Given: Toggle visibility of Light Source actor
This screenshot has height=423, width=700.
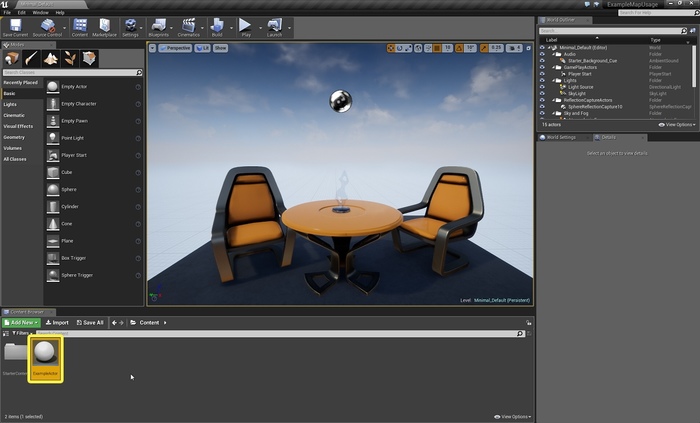Looking at the screenshot, I should [542, 87].
